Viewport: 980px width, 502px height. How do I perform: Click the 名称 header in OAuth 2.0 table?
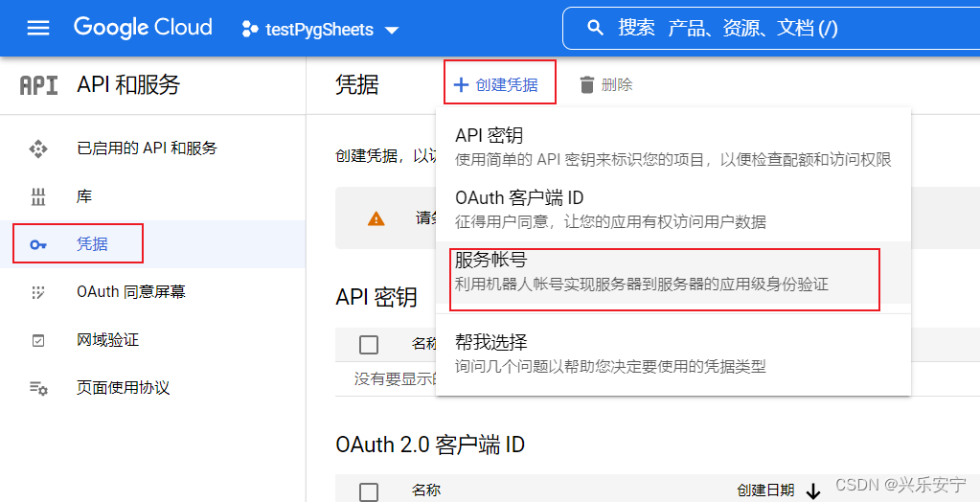[426, 491]
